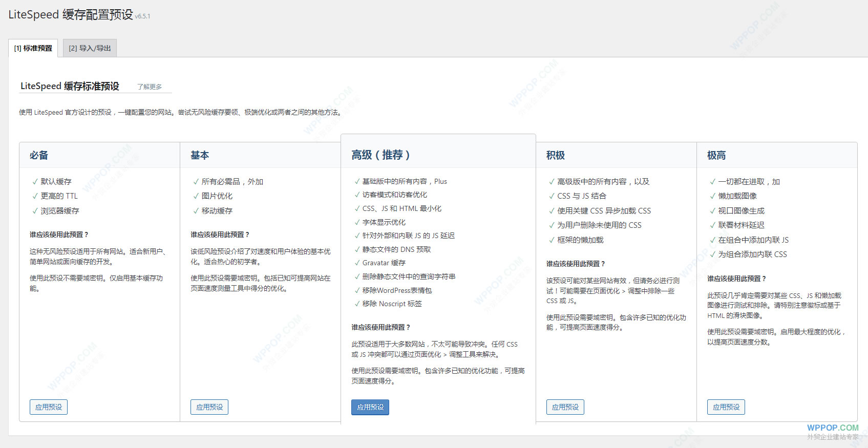The height and width of the screenshot is (448, 868).
Task: Click the 所有必需品，外加 item
Action: click(x=232, y=182)
